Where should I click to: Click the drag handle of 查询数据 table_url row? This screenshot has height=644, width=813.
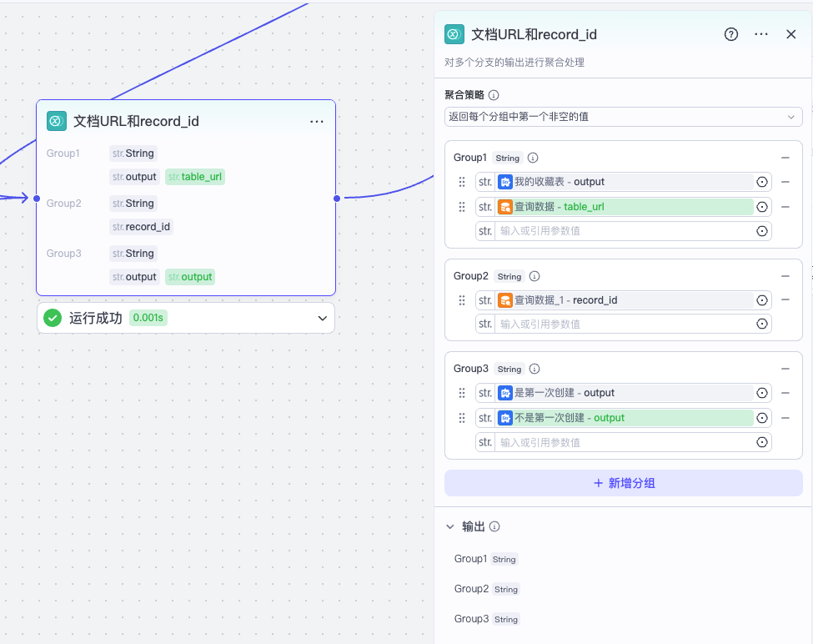tap(461, 207)
